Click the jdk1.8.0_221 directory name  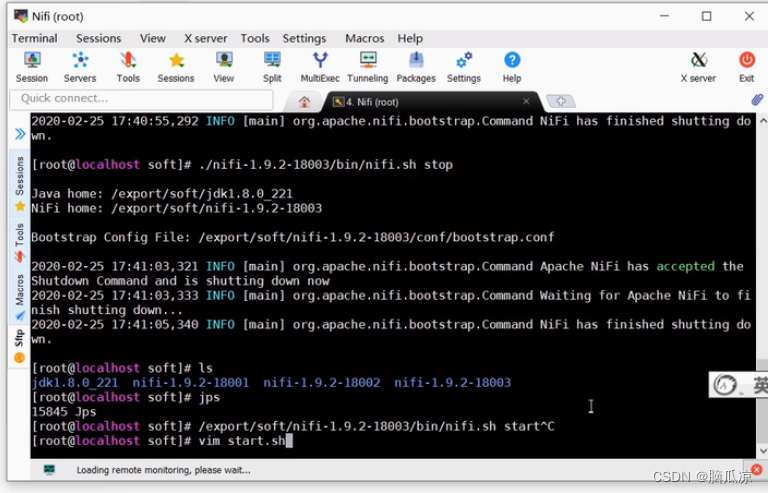[x=74, y=382]
